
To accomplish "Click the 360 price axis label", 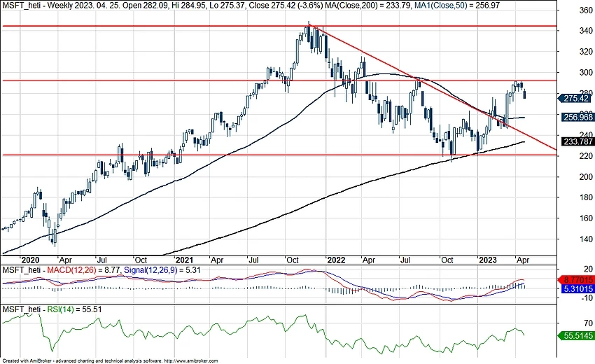I will pos(587,10).
